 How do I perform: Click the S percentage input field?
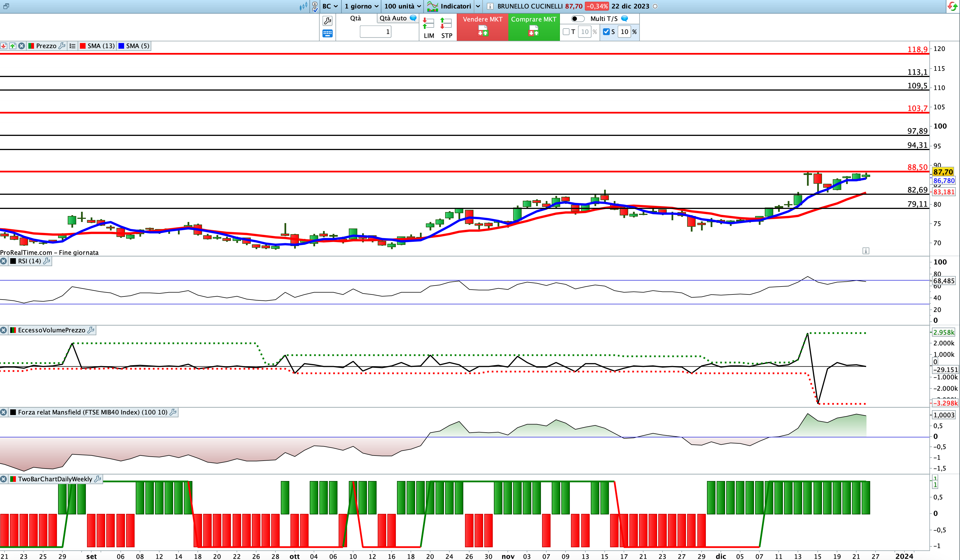pos(625,32)
